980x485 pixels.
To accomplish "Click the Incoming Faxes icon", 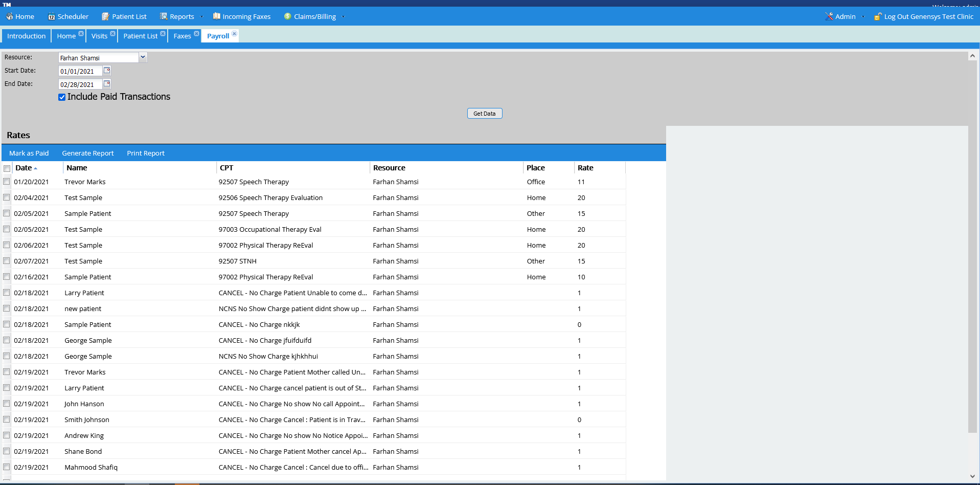I will click(217, 16).
